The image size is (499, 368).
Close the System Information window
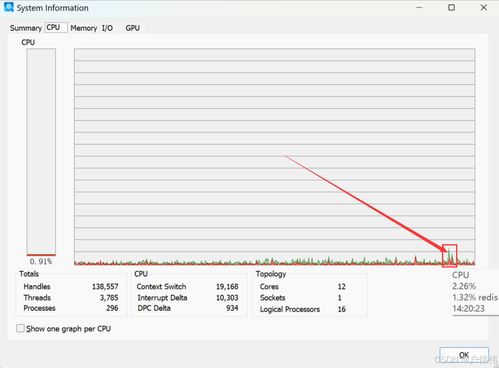484,7
